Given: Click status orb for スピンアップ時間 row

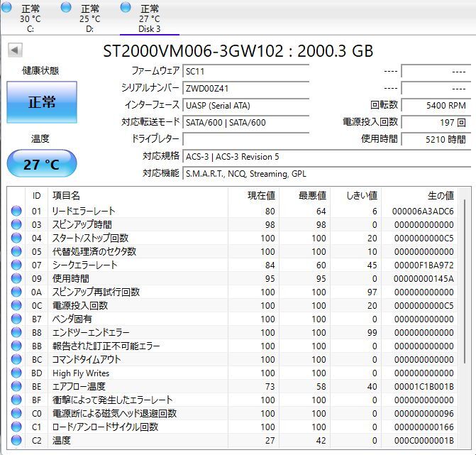Looking at the screenshot, I should [x=16, y=224].
